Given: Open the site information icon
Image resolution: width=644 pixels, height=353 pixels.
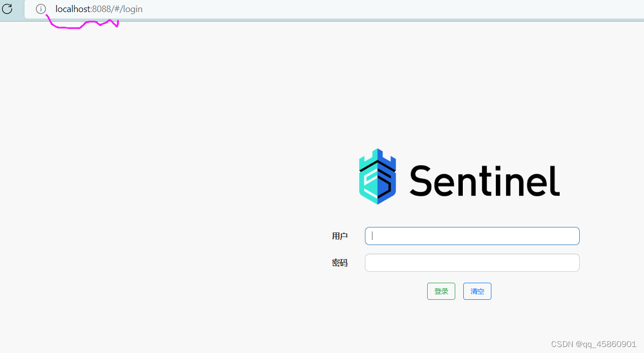Looking at the screenshot, I should point(41,9).
